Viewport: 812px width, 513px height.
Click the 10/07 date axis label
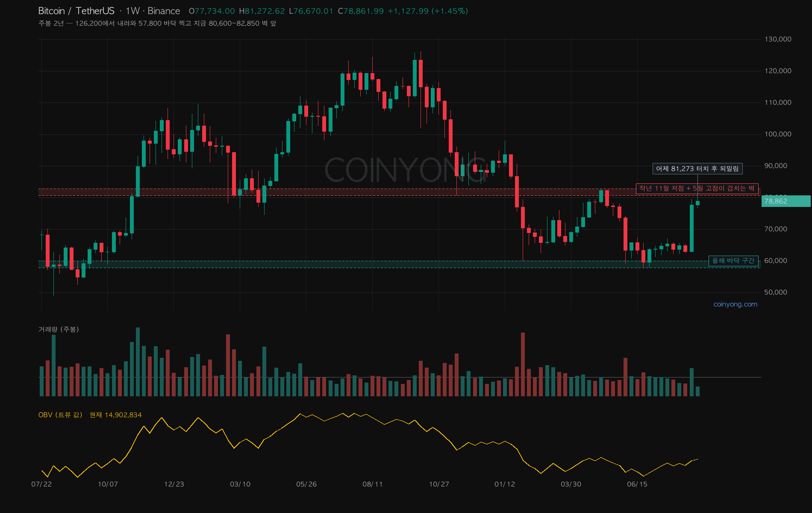point(108,484)
